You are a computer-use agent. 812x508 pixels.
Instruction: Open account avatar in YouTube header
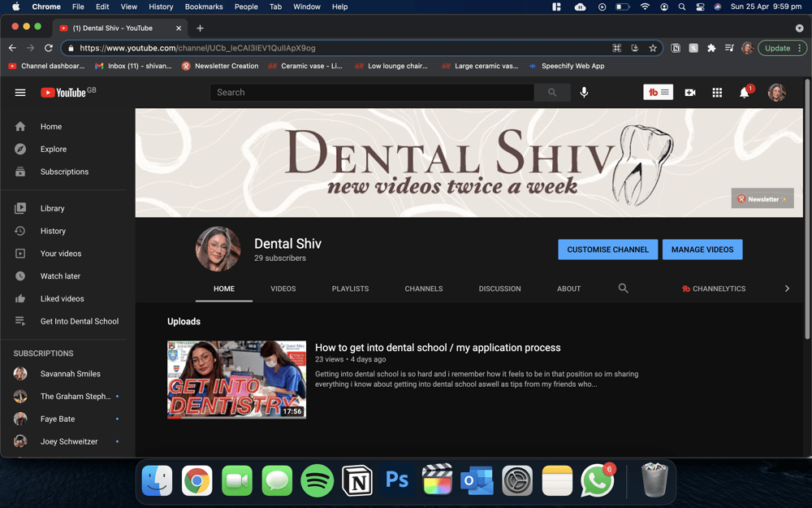pos(776,93)
